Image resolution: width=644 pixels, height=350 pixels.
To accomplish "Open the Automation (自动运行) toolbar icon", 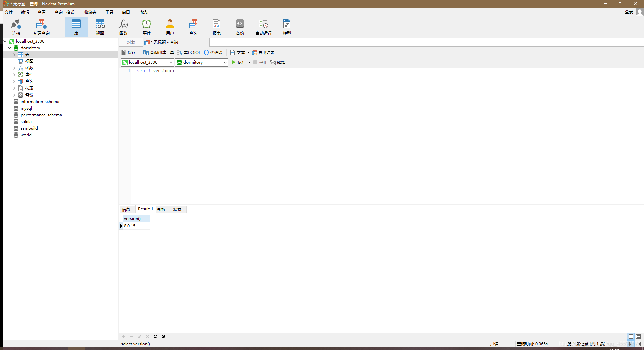I will (x=264, y=27).
